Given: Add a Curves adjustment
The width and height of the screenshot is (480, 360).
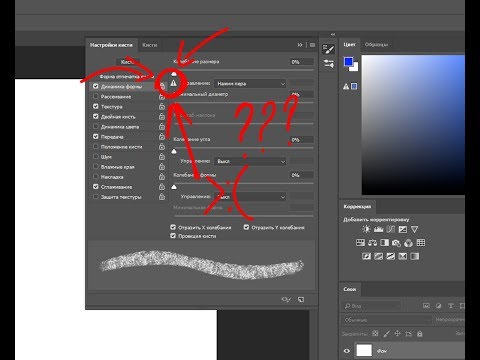Looking at the screenshot, I should [x=390, y=229].
